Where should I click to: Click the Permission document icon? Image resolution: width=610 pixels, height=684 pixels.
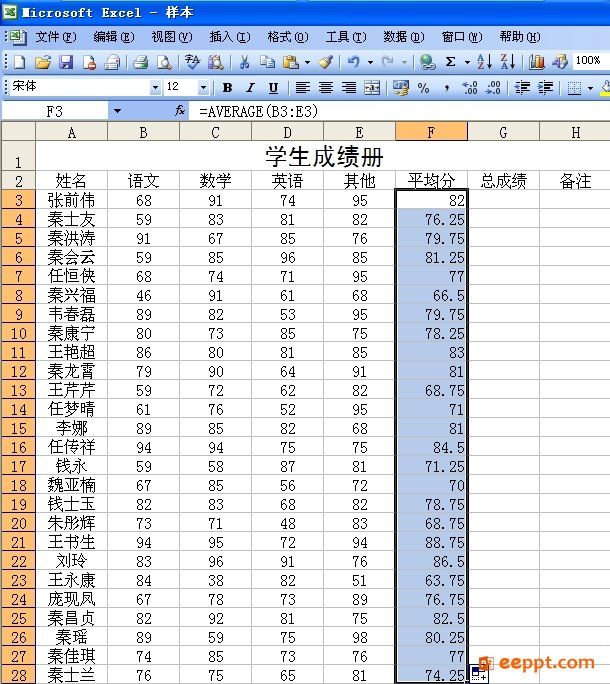[89, 62]
